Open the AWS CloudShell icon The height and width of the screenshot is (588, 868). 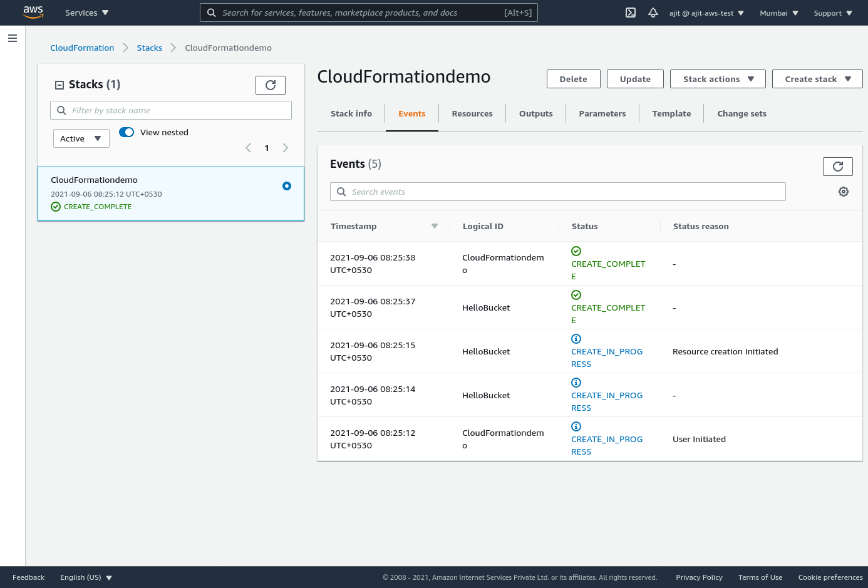(x=631, y=13)
